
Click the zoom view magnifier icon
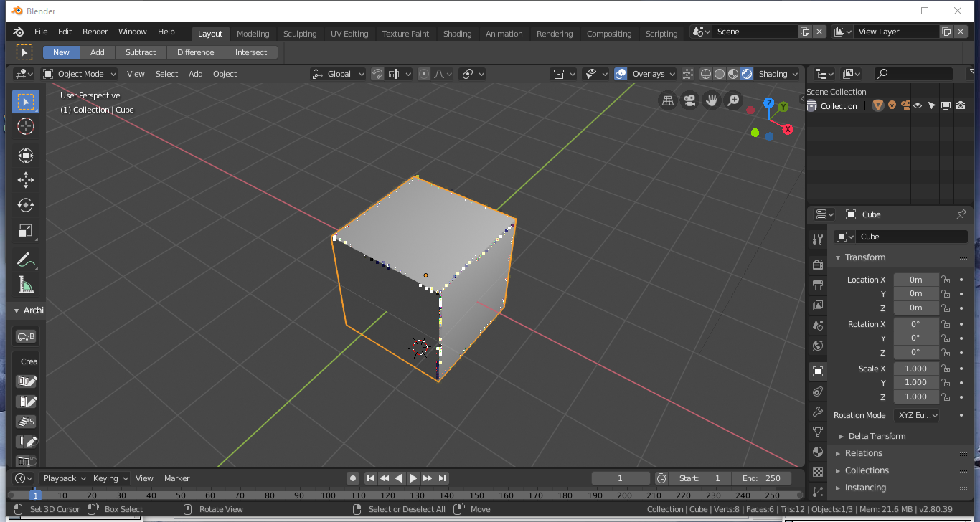[x=732, y=100]
